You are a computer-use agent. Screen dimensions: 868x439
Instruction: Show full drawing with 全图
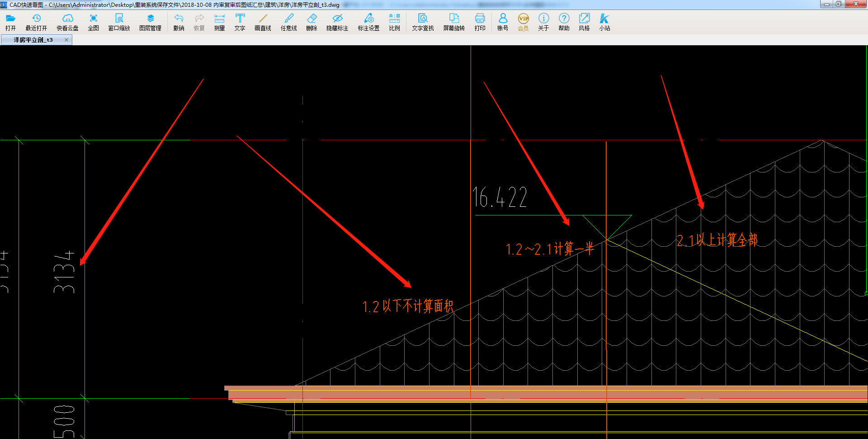pyautogui.click(x=93, y=22)
